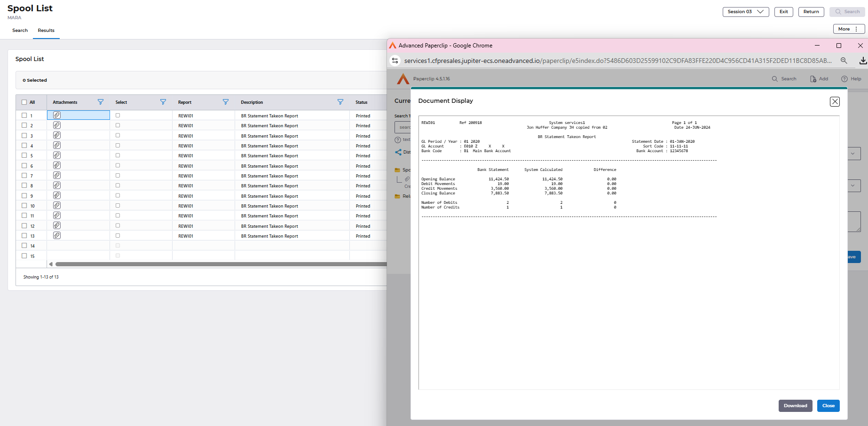Image resolution: width=868 pixels, height=426 pixels.
Task: Filter the Select column
Action: 163,102
